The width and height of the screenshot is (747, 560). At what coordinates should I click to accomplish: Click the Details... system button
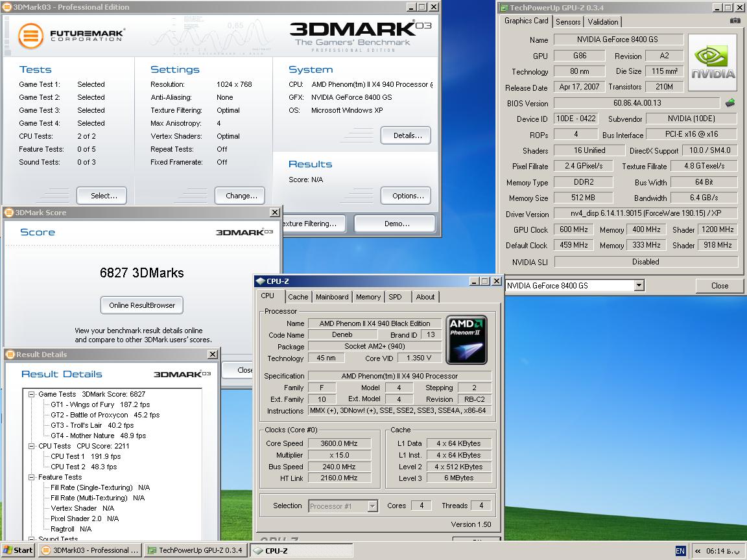click(406, 135)
